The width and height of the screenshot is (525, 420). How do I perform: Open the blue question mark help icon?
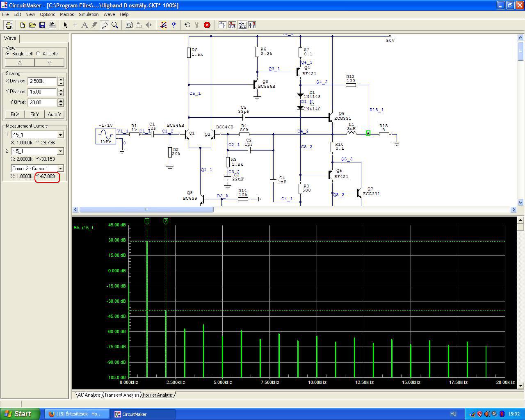pos(173,25)
